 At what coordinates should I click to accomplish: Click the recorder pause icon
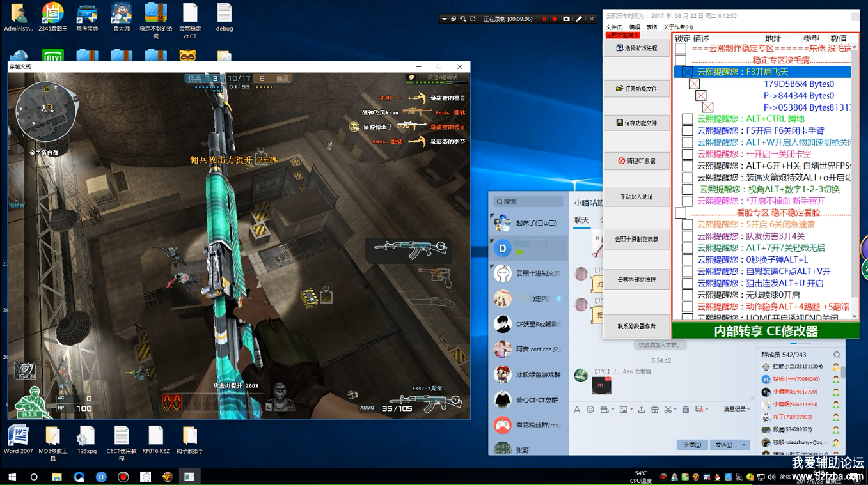click(544, 19)
